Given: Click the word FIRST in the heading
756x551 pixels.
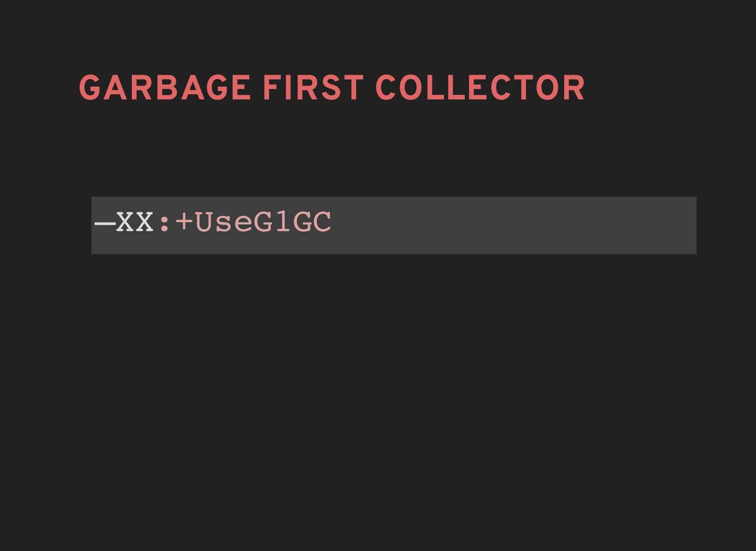Looking at the screenshot, I should point(313,89).
